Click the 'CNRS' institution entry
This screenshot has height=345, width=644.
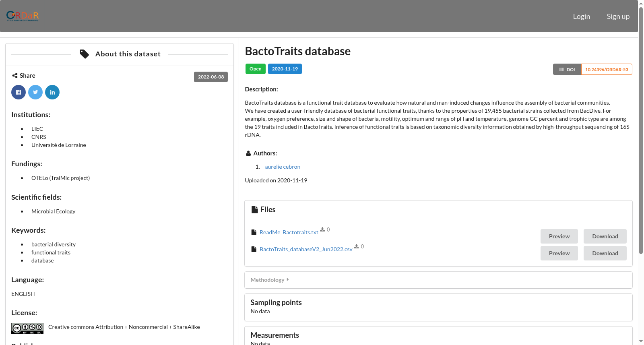tap(39, 137)
